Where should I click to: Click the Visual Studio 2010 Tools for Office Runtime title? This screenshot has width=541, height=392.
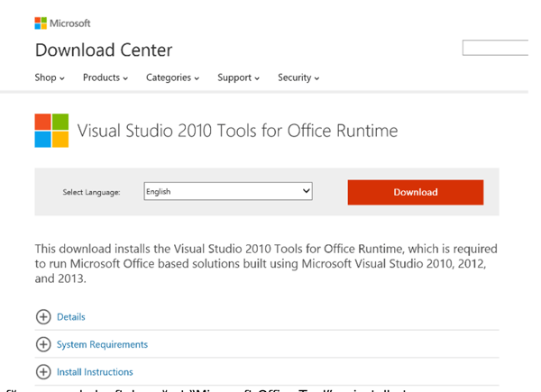pos(237,131)
